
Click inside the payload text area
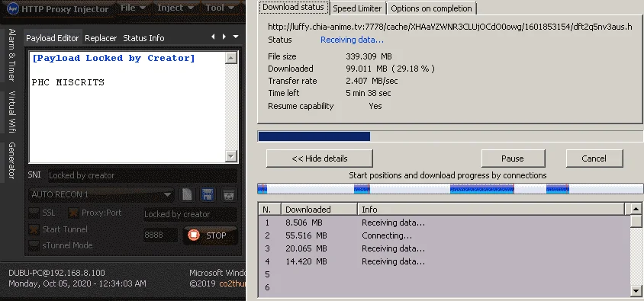click(x=127, y=107)
